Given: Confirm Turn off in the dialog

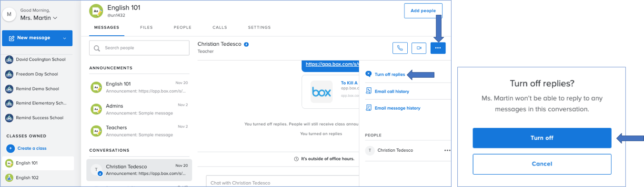Looking at the screenshot, I should (x=542, y=138).
